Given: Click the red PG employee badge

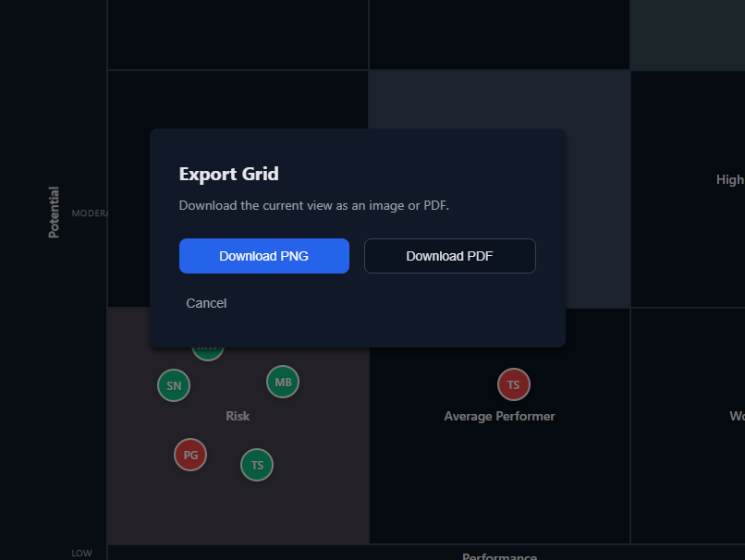Looking at the screenshot, I should point(189,455).
